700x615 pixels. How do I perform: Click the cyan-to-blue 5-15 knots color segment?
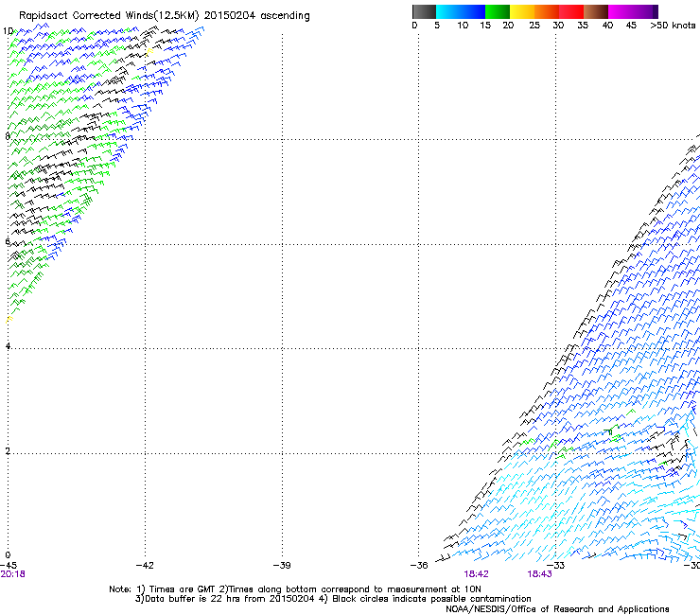pos(461,11)
